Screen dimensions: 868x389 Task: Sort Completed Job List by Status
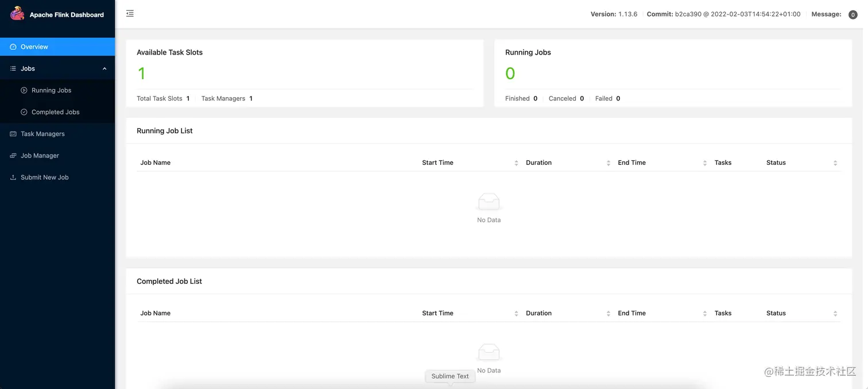coord(835,314)
